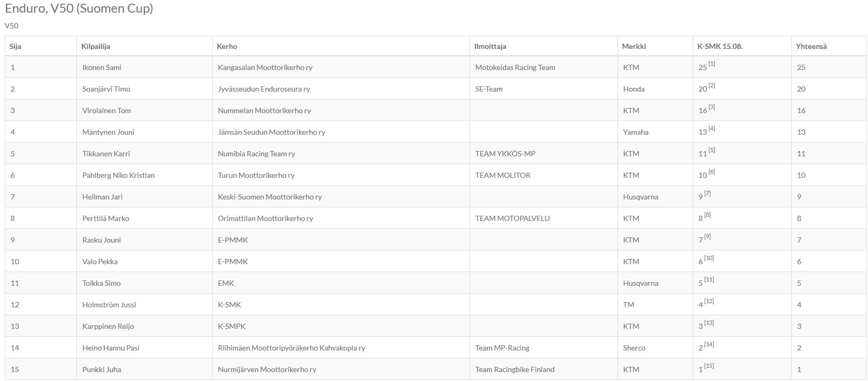
Task: Click the 'V50' class subtitle
Action: (x=12, y=26)
